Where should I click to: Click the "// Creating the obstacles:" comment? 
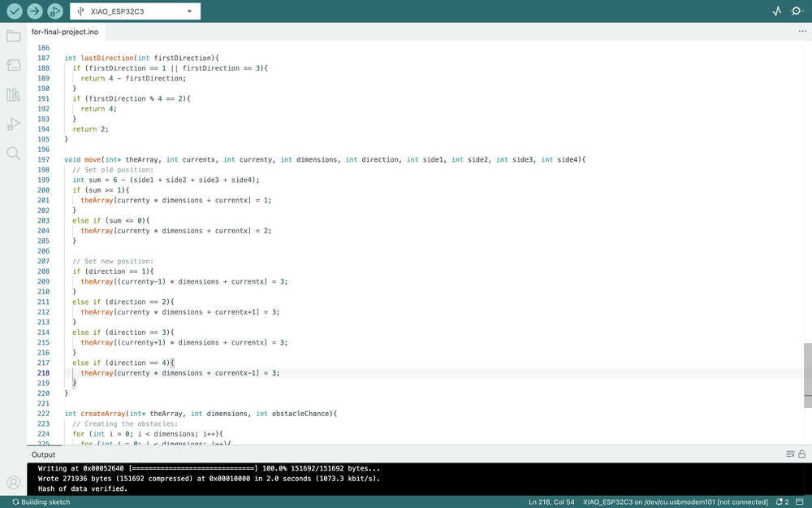pos(125,424)
